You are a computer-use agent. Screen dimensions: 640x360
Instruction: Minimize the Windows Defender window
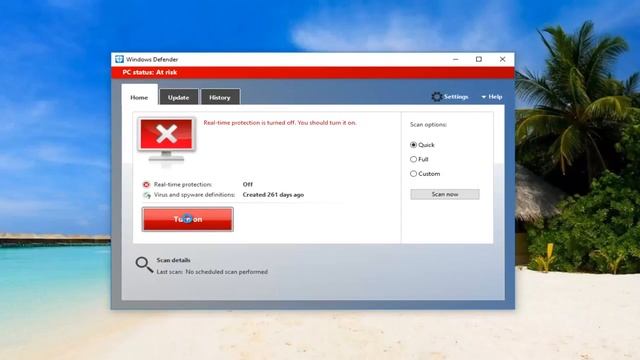coord(456,59)
